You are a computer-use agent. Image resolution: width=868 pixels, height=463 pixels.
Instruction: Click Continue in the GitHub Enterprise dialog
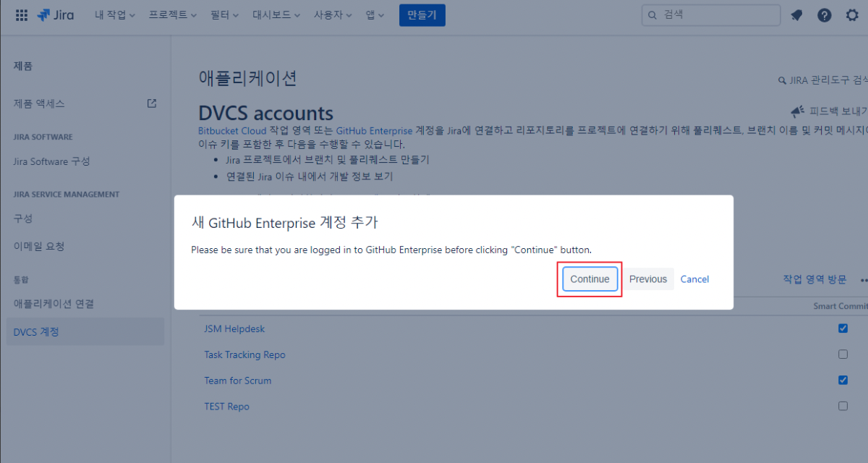590,279
